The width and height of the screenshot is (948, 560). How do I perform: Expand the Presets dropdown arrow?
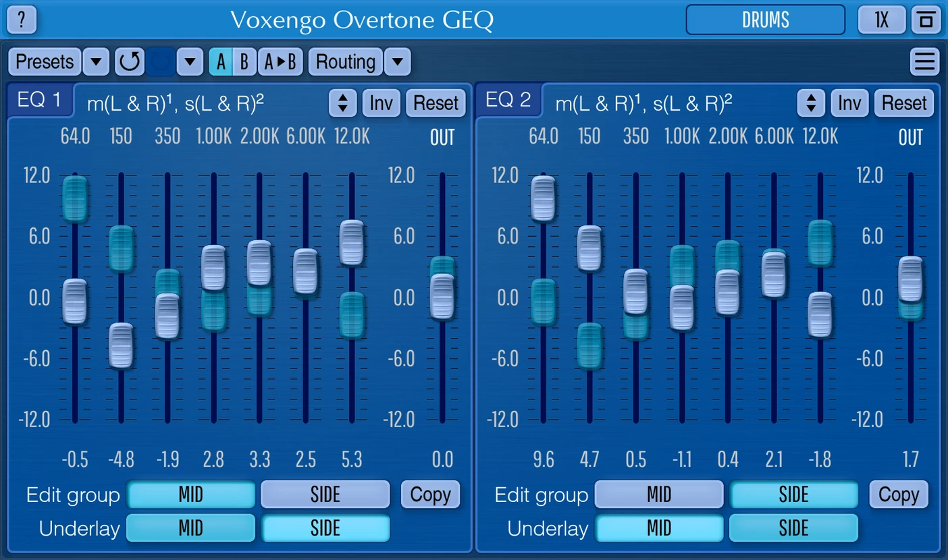[x=96, y=62]
